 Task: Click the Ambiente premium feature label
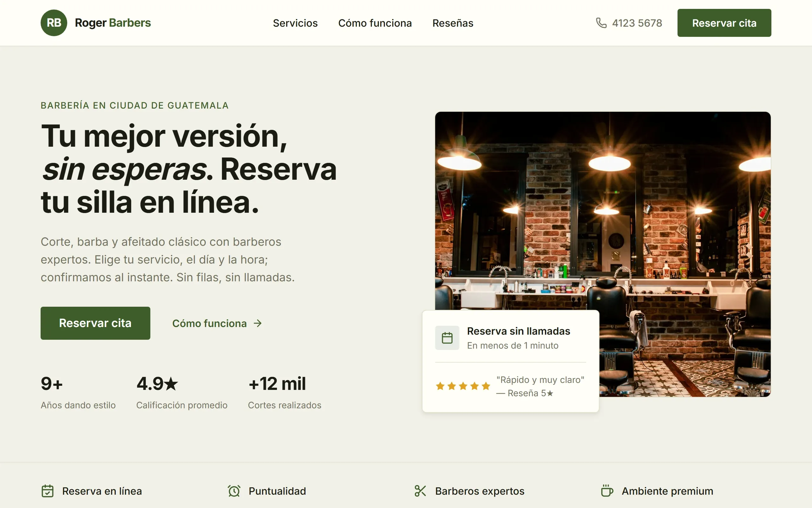click(x=667, y=491)
